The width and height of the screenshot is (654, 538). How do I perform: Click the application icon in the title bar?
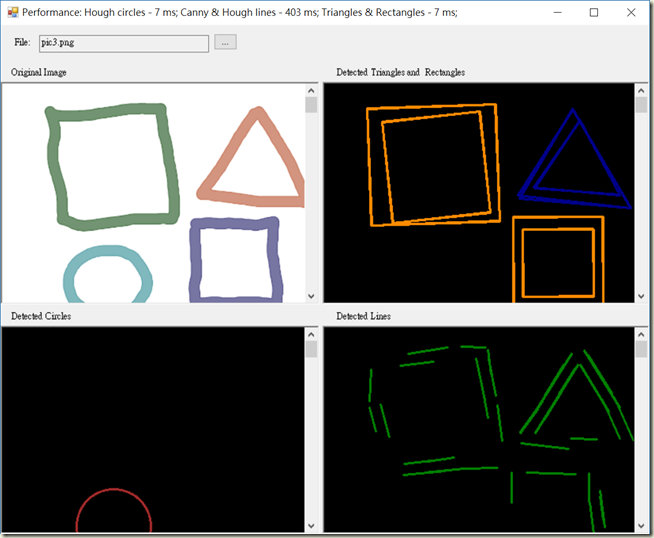coord(13,13)
